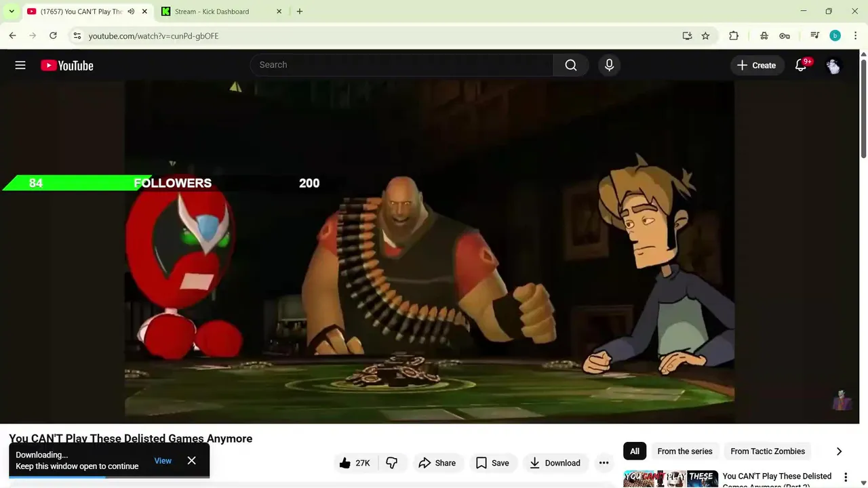This screenshot has width=868, height=488.
Task: Bookmark this page with star icon
Action: click(x=705, y=36)
